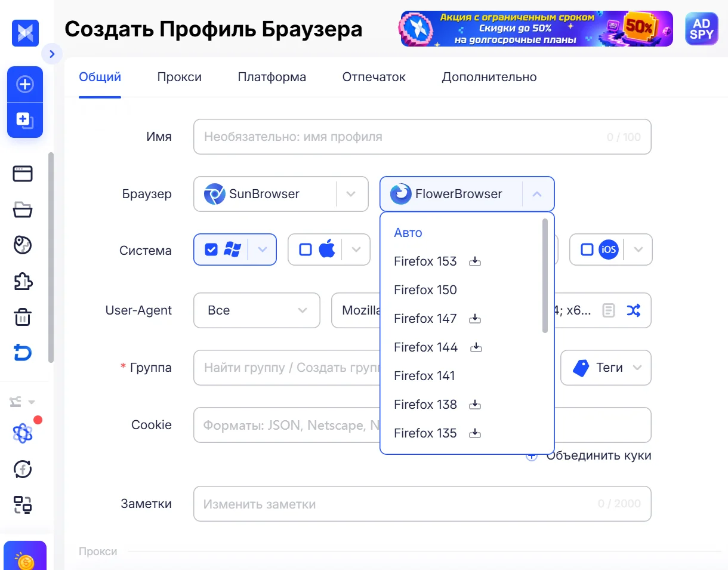Switch to the Платформа tab
Viewport: 728px width, 570px height.
pyautogui.click(x=272, y=77)
